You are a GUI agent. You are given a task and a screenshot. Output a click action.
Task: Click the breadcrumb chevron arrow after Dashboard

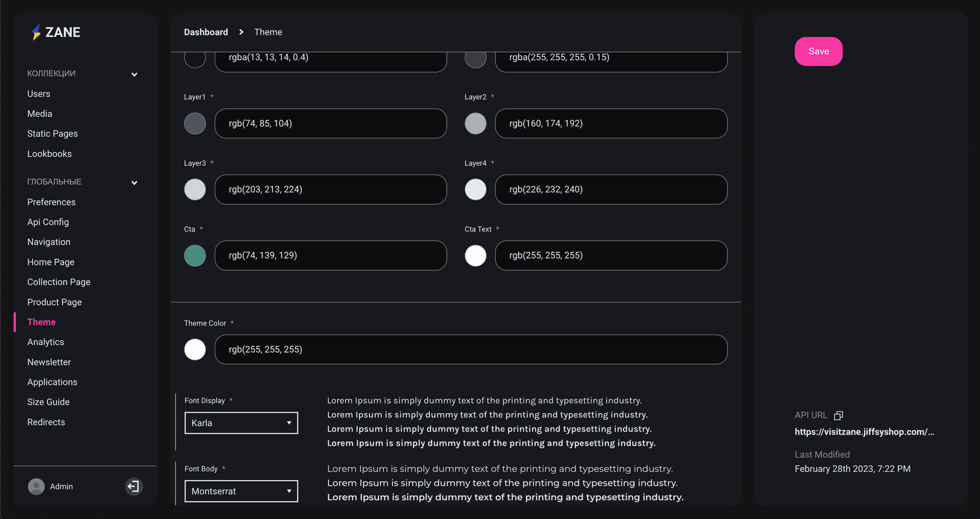pyautogui.click(x=241, y=32)
